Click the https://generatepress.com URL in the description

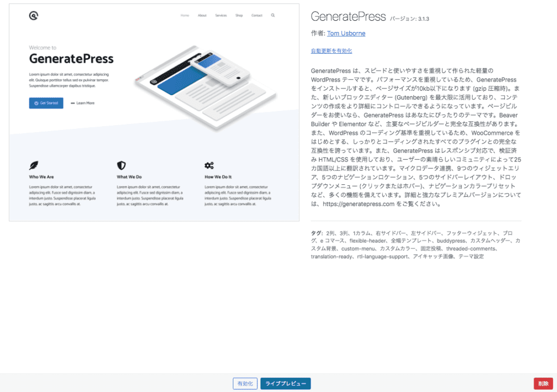coord(358,204)
